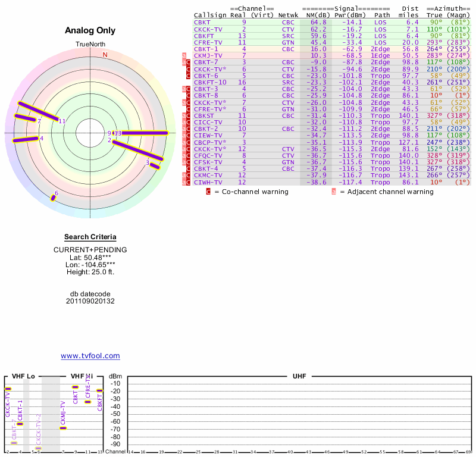Screen dimensions: 476x457
Task: Click the pink adjacent channel warning legend icon
Action: click(x=334, y=192)
